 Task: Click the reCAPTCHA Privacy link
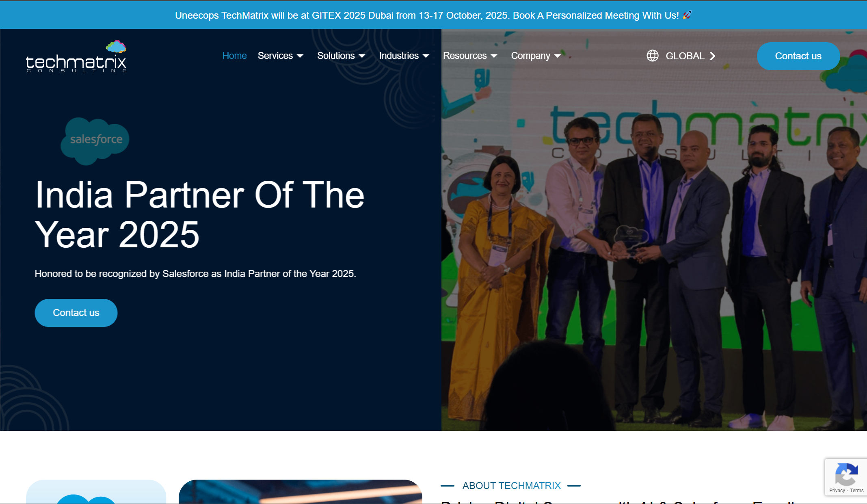[x=837, y=491]
